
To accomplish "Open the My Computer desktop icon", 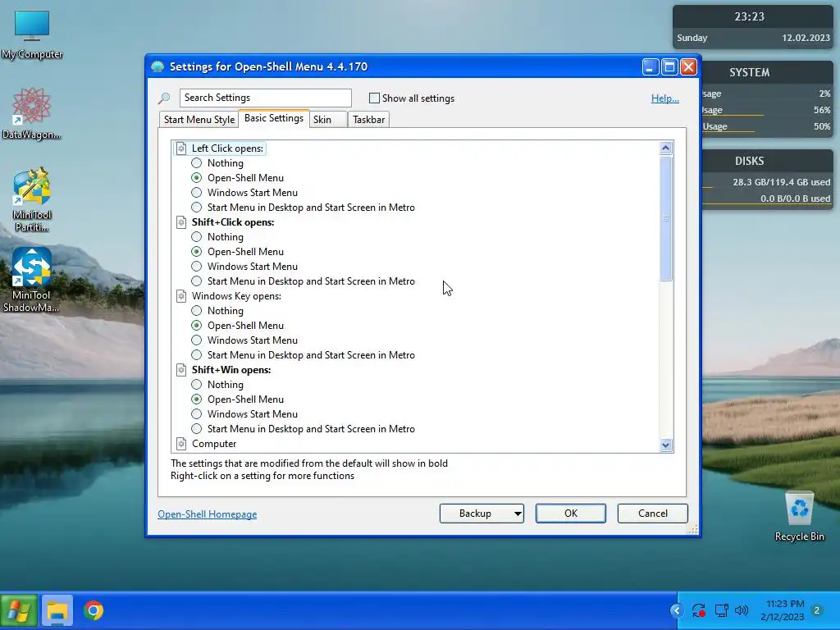I will [x=32, y=34].
